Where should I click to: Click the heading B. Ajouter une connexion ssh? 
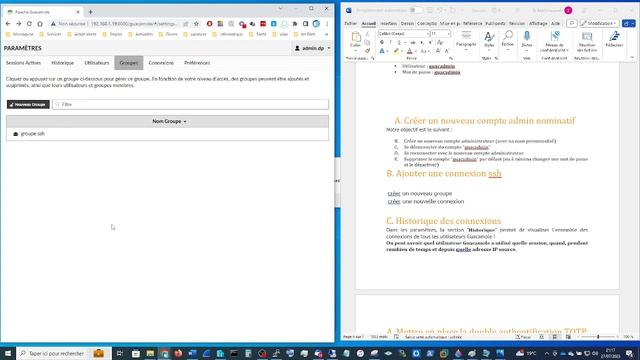pyautogui.click(x=444, y=173)
